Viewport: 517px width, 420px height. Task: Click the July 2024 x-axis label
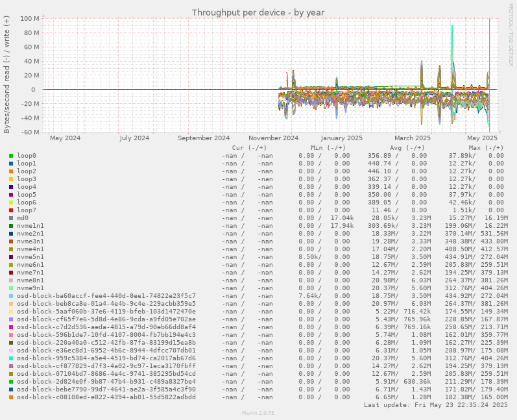[x=134, y=138]
